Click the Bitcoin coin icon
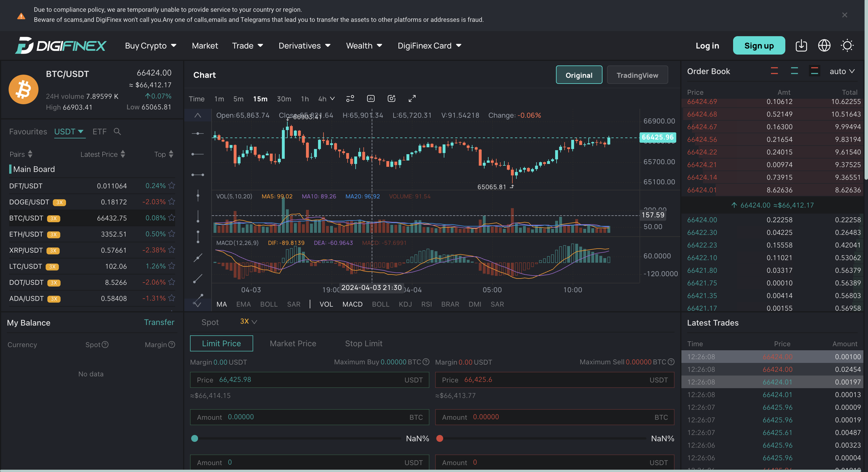 (x=23, y=89)
